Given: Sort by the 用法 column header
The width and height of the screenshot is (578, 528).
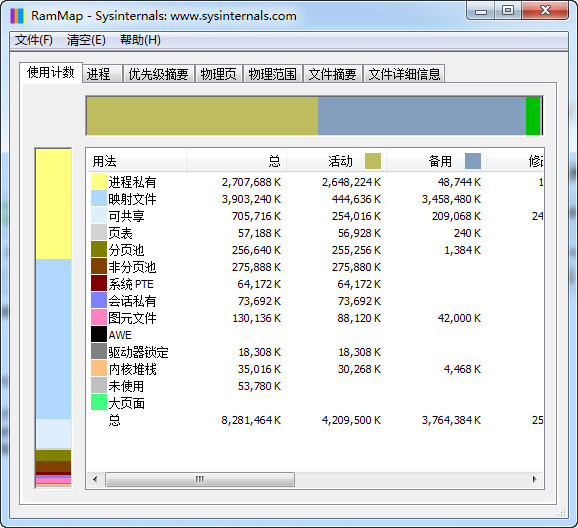Looking at the screenshot, I should pos(136,161).
